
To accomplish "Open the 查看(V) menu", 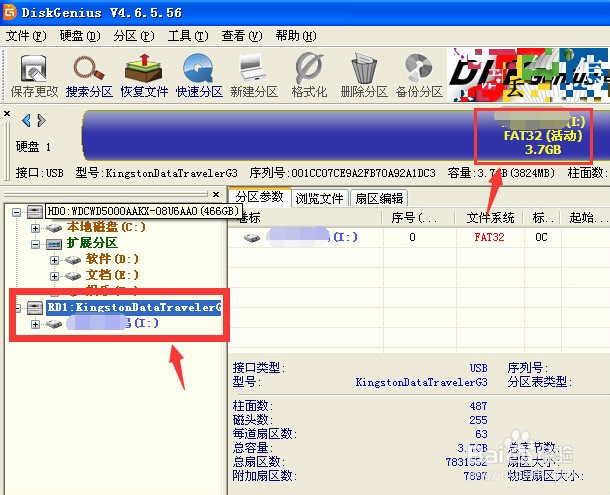I will (x=242, y=36).
